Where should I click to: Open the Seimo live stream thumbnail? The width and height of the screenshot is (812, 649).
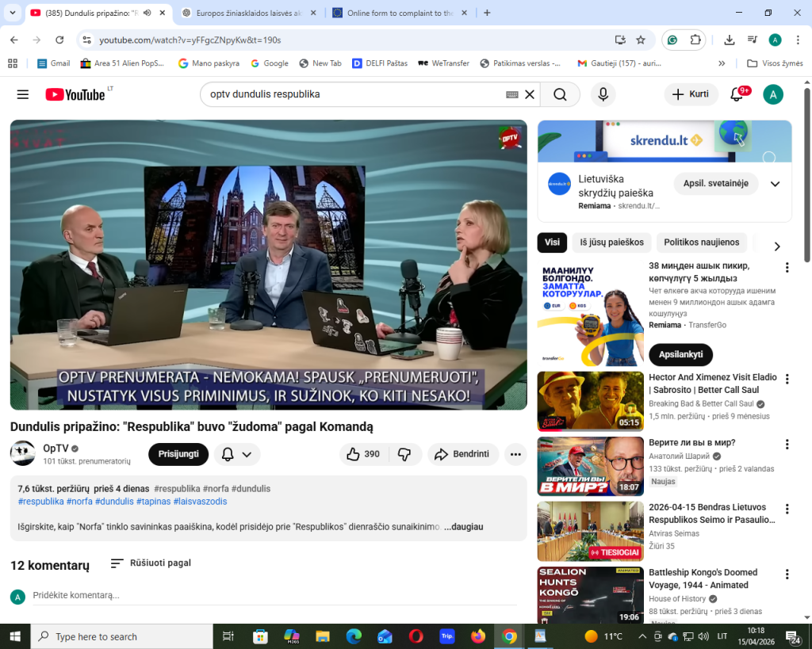[590, 532]
